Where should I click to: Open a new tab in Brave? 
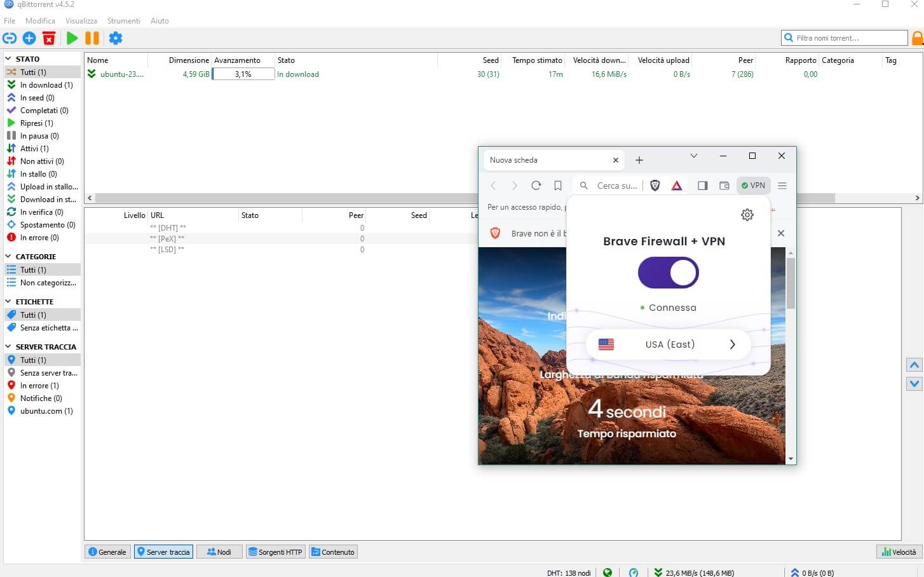639,160
